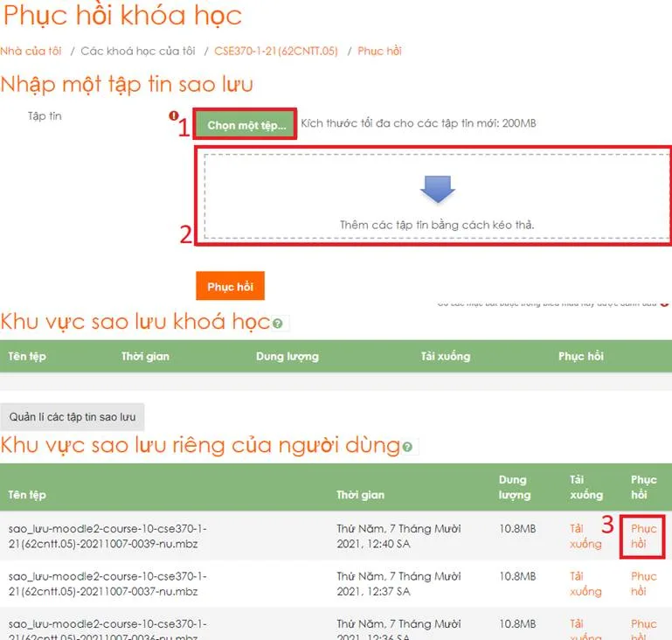This screenshot has height=640, width=672.
Task: Download the 20211007-0036 backup file
Action: tap(585, 628)
